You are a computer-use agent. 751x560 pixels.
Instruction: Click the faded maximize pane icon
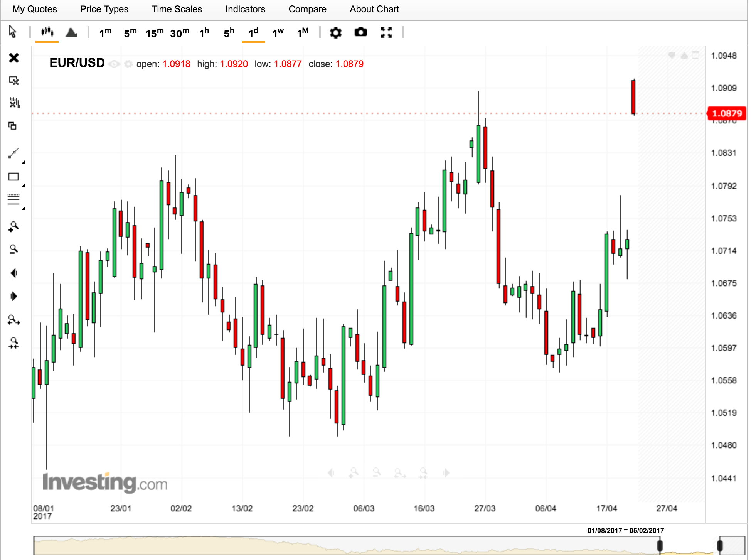(695, 55)
